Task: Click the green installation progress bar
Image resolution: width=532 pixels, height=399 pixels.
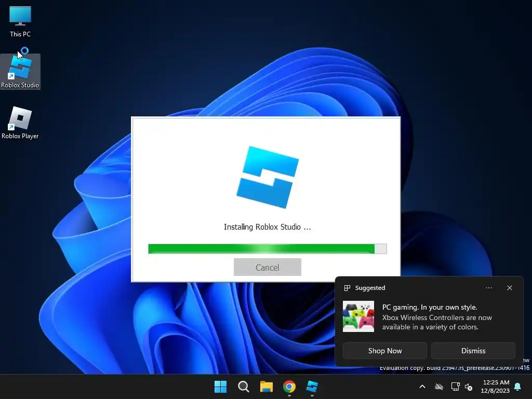Action: 268,249
